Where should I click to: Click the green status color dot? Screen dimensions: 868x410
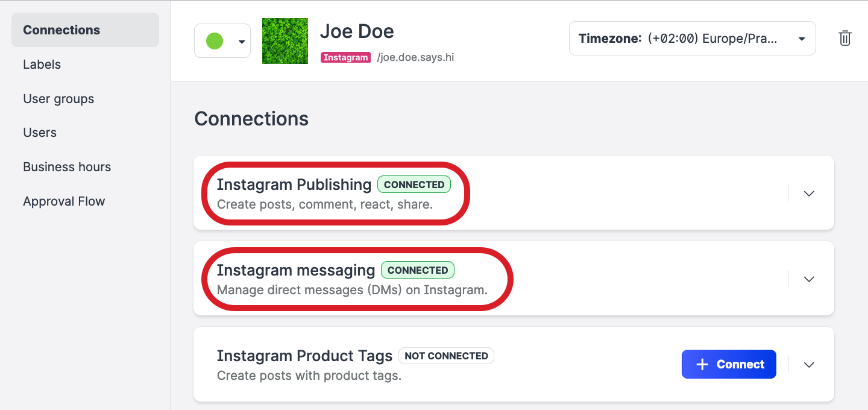(215, 41)
